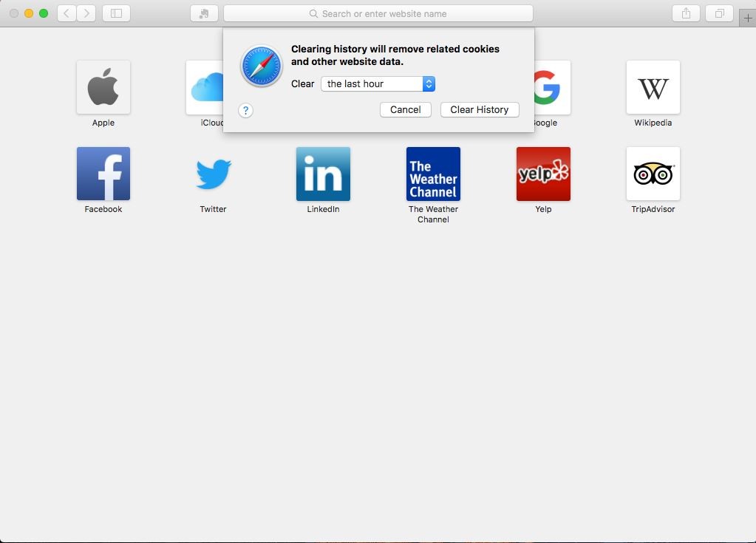The image size is (756, 543).
Task: Open the LinkedIn favorite tile
Action: click(323, 174)
